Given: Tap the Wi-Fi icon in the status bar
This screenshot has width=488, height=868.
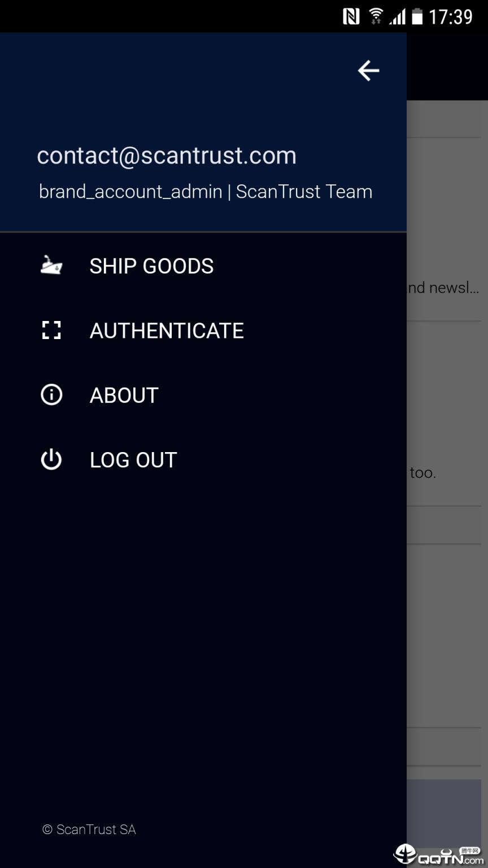Looking at the screenshot, I should (376, 17).
